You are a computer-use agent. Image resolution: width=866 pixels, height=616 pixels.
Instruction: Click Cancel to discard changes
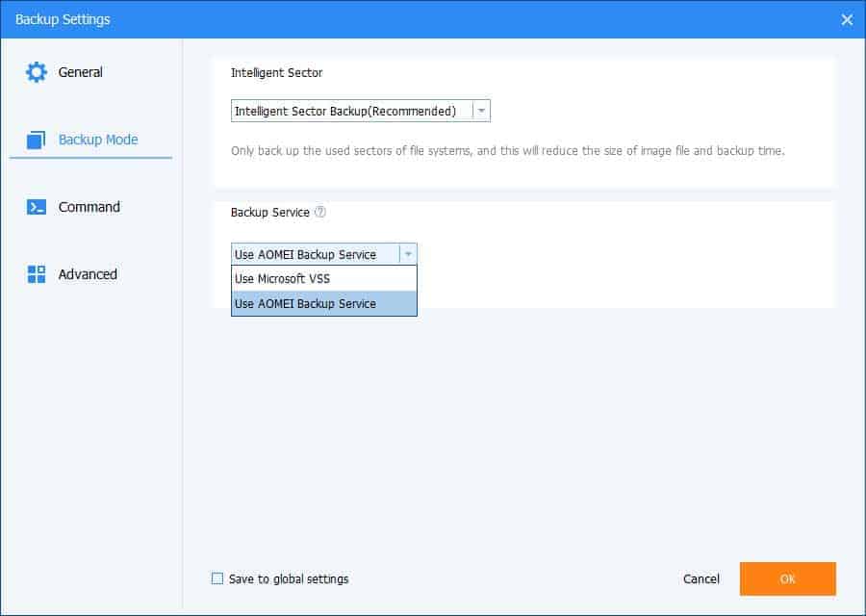[x=700, y=578]
